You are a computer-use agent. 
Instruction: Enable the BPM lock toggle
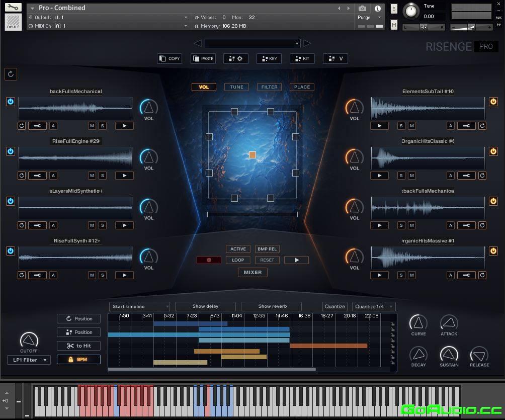point(78,359)
